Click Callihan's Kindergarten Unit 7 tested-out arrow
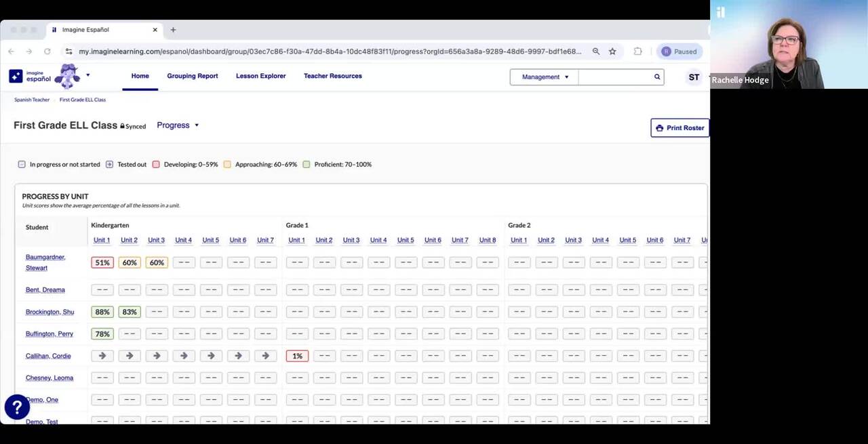The height and width of the screenshot is (444, 868). 265,356
